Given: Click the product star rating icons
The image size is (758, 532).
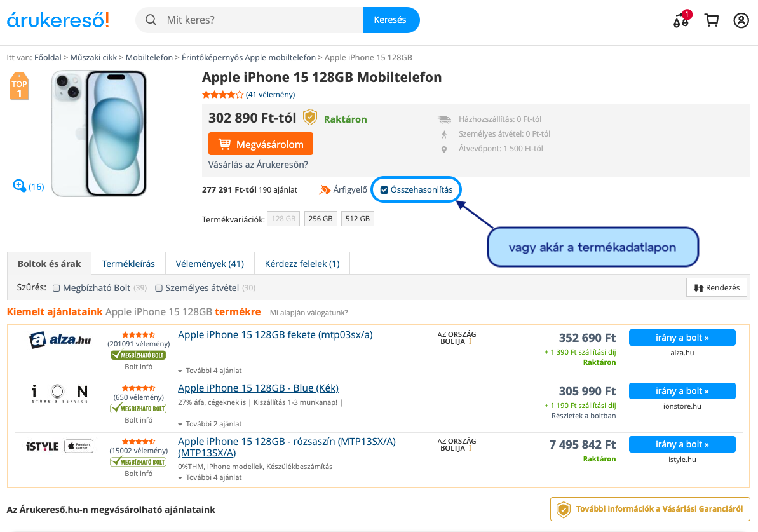Looking at the screenshot, I should (222, 94).
